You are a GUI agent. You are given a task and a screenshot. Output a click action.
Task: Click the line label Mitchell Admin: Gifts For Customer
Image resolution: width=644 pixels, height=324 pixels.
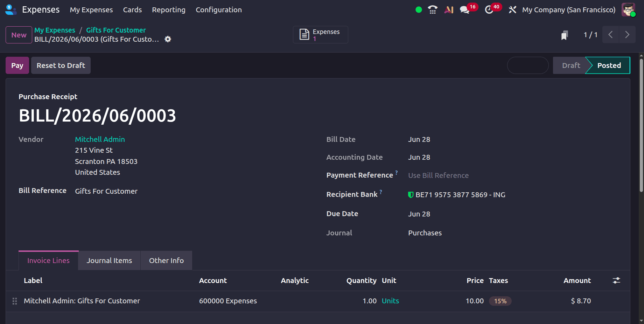coord(82,301)
